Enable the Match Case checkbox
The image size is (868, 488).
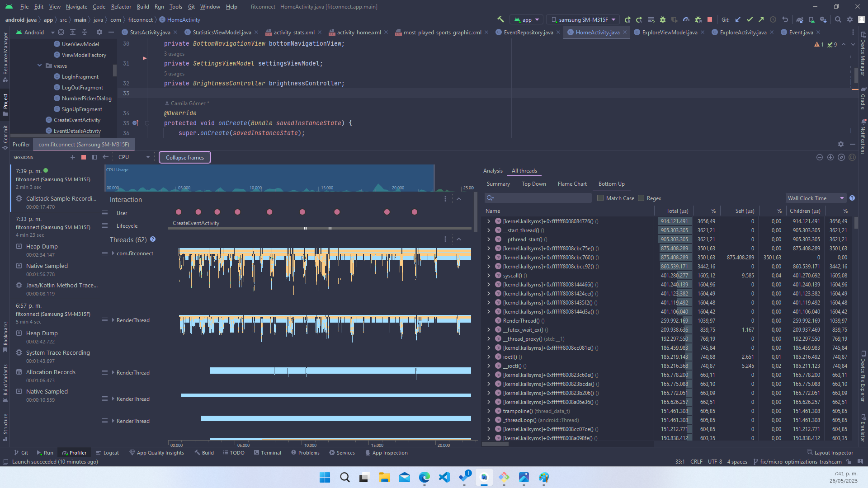point(600,198)
